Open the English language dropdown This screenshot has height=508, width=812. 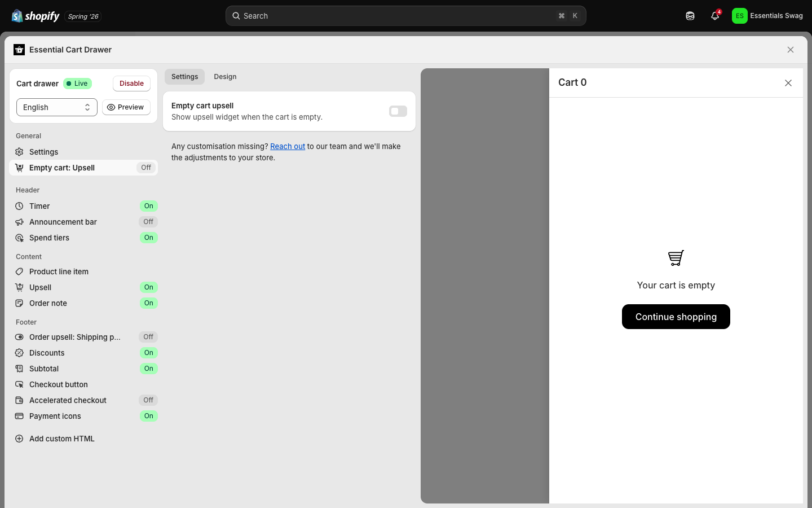(x=57, y=107)
